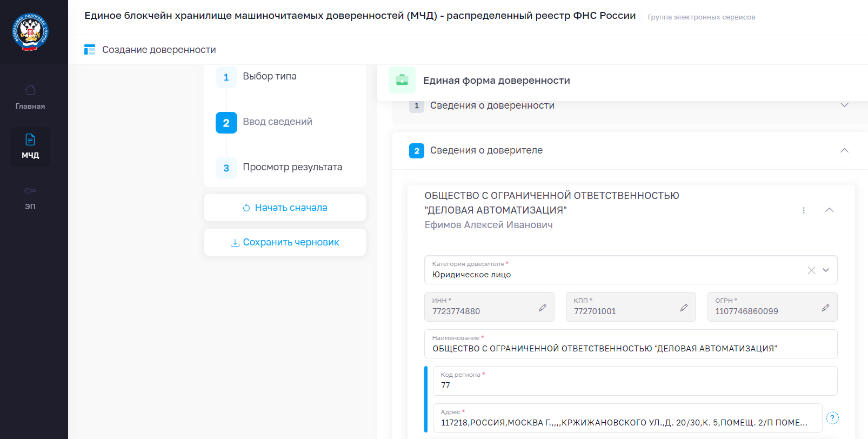Collapse Сведения о доверителе section
Image resolution: width=868 pixels, height=439 pixels.
pyautogui.click(x=844, y=150)
